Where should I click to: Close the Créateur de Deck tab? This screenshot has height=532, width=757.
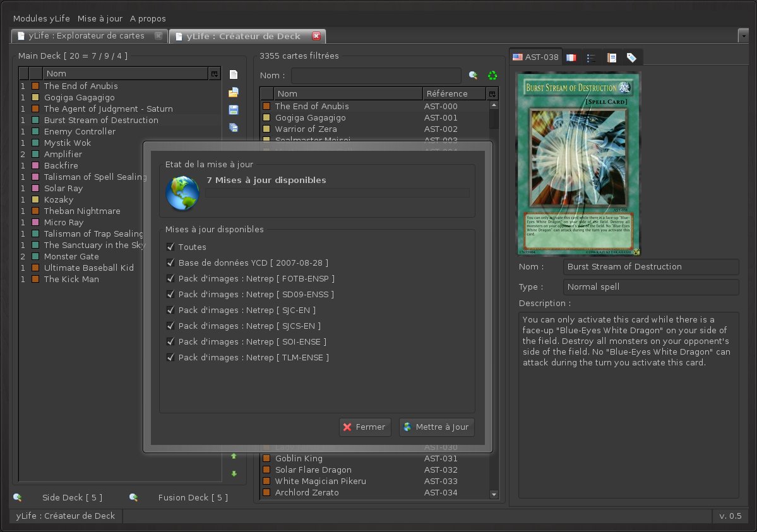click(x=317, y=36)
